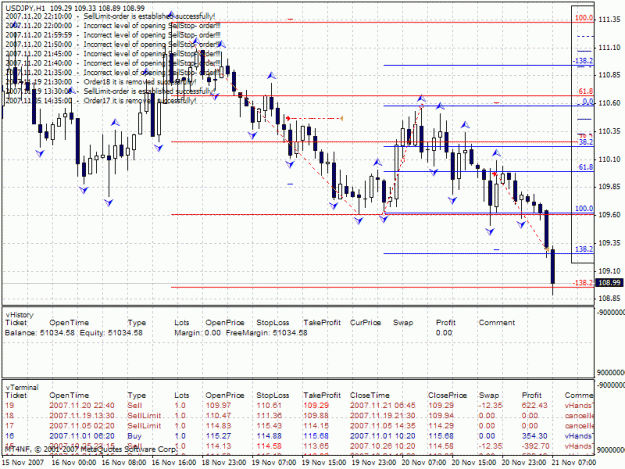625x469 pixels.
Task: Click profit value 622.43
Action: pyautogui.click(x=535, y=406)
